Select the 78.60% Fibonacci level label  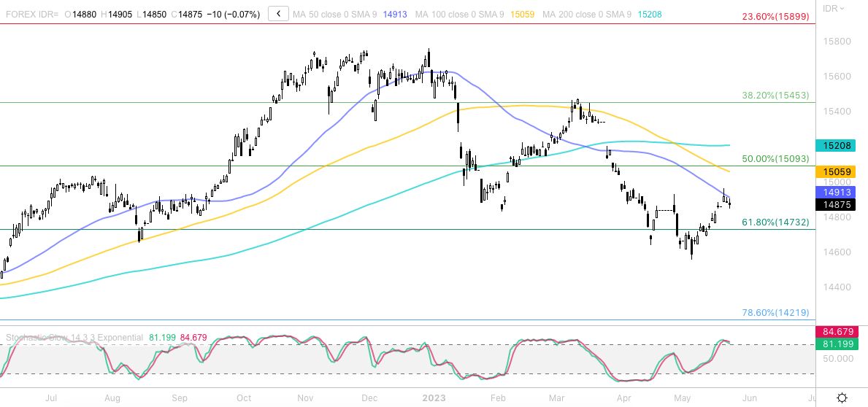pos(775,312)
